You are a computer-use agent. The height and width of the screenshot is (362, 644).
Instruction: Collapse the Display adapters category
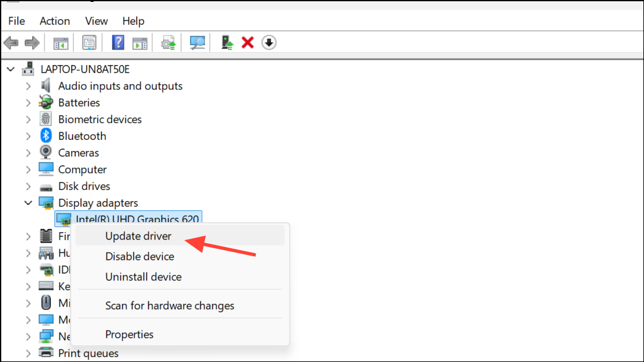[x=28, y=203]
